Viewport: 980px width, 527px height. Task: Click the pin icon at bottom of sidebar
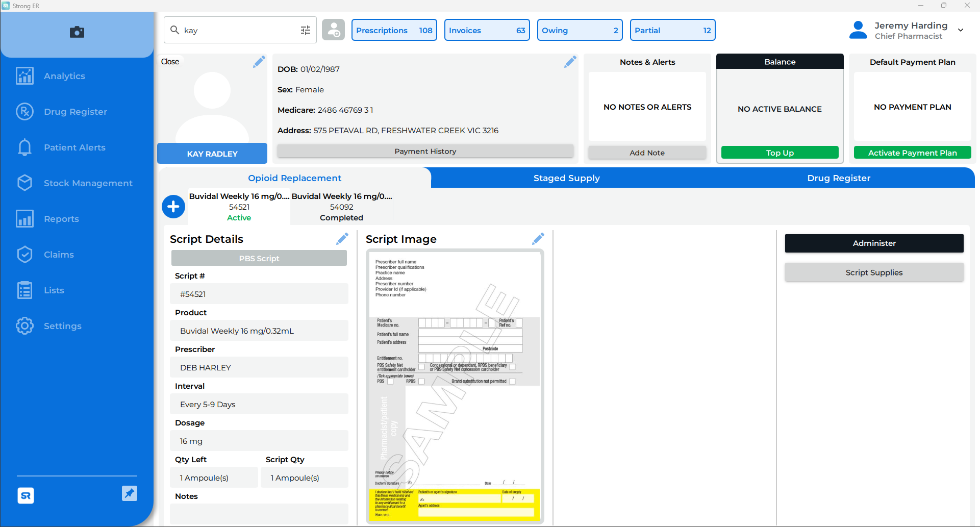click(130, 493)
